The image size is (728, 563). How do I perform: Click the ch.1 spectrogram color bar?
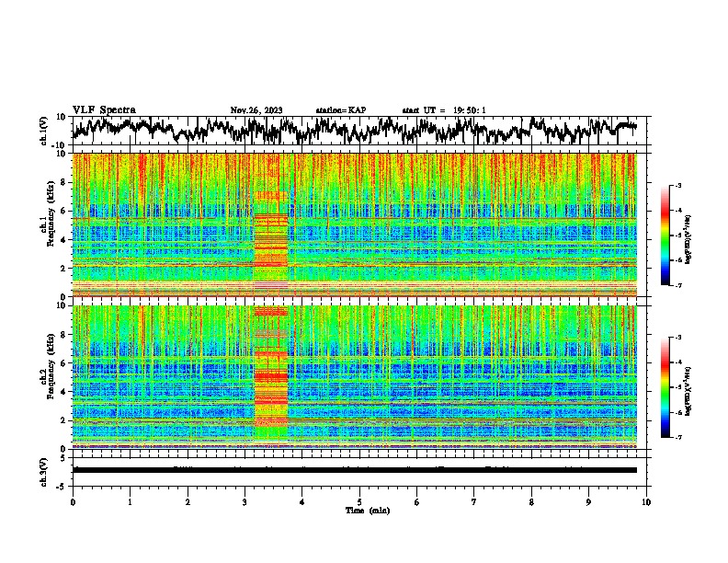665,236
